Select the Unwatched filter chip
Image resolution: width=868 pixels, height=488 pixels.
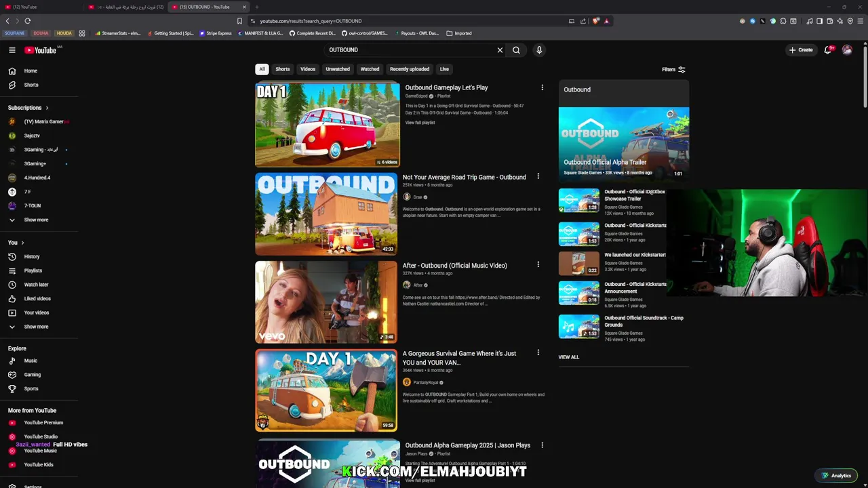pyautogui.click(x=338, y=69)
